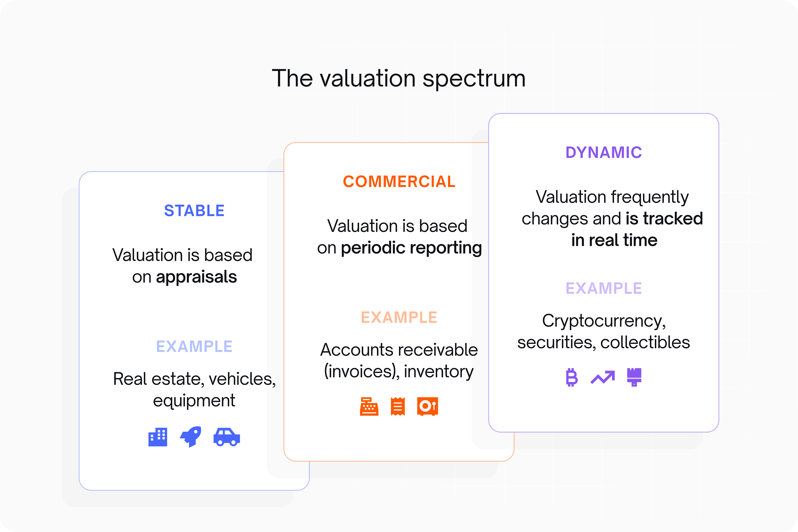798x532 pixels.
Task: Select the COMMERCIAL card heading
Action: 399,182
